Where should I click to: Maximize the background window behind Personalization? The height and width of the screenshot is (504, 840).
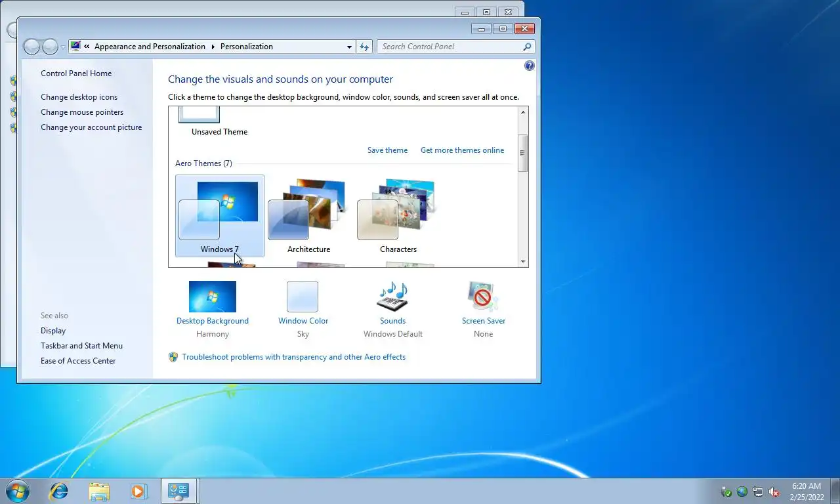pos(486,12)
